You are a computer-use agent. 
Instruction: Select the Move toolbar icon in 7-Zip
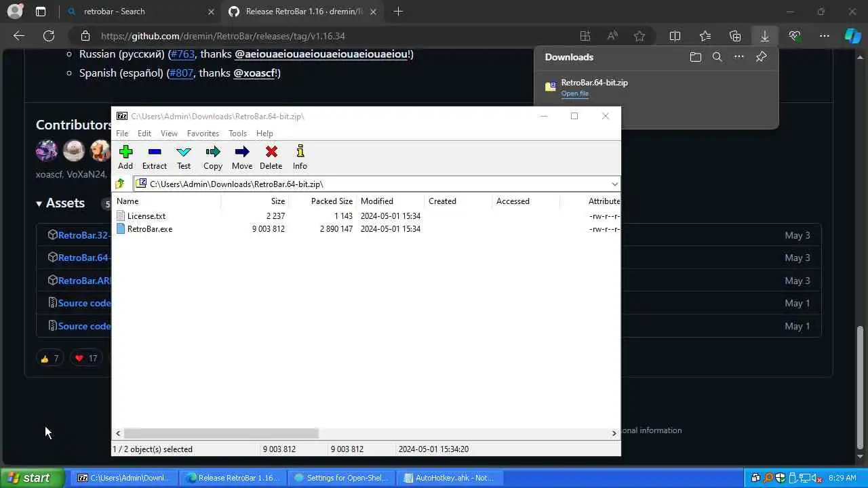(x=242, y=157)
